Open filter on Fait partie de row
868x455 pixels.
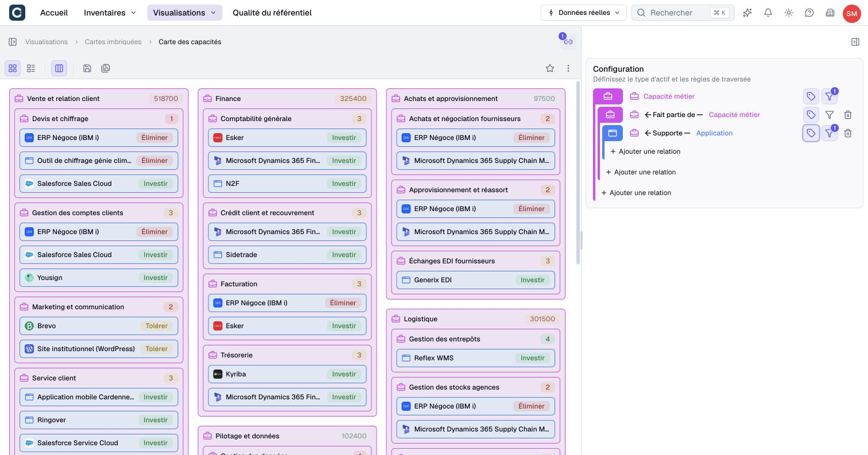coord(829,115)
